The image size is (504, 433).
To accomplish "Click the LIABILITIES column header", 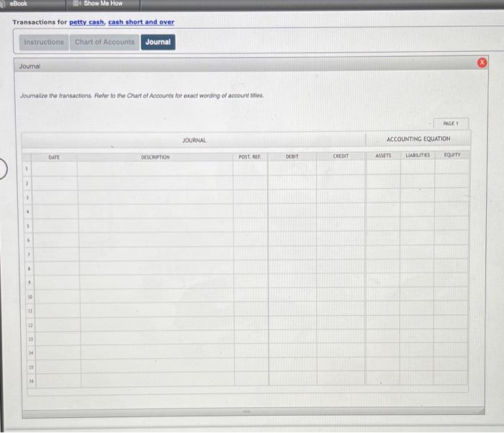I will click(418, 156).
